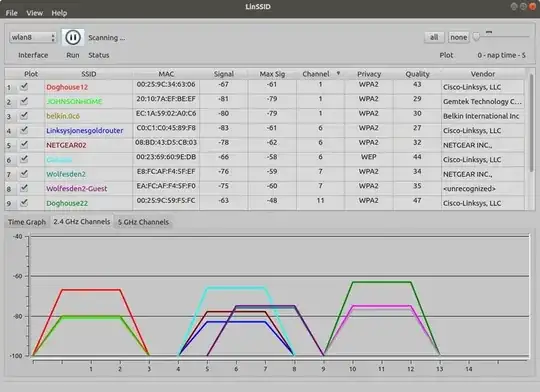Open the Help menu
The height and width of the screenshot is (392, 540).
tap(59, 13)
